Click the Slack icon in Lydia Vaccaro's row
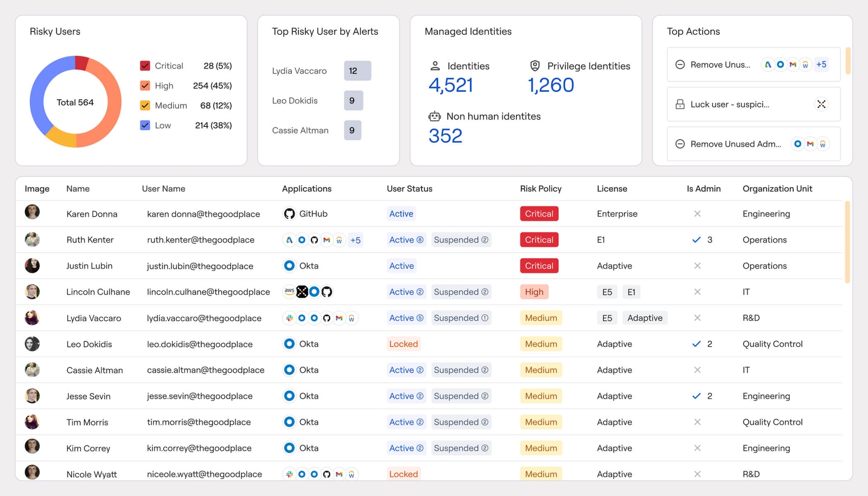The width and height of the screenshot is (868, 496). [x=289, y=318]
